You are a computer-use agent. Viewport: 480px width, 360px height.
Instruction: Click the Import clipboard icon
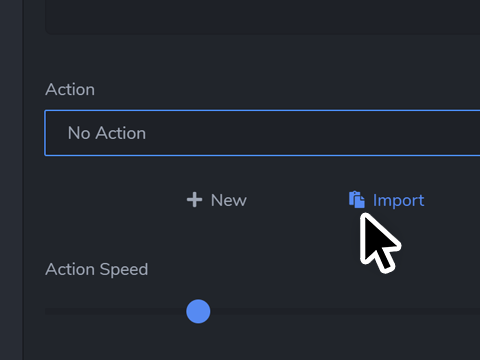point(357,200)
